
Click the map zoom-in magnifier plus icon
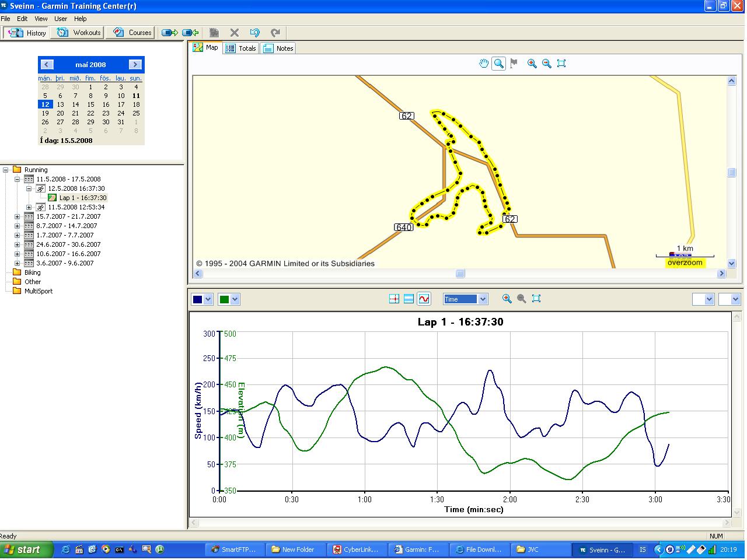[x=532, y=64]
